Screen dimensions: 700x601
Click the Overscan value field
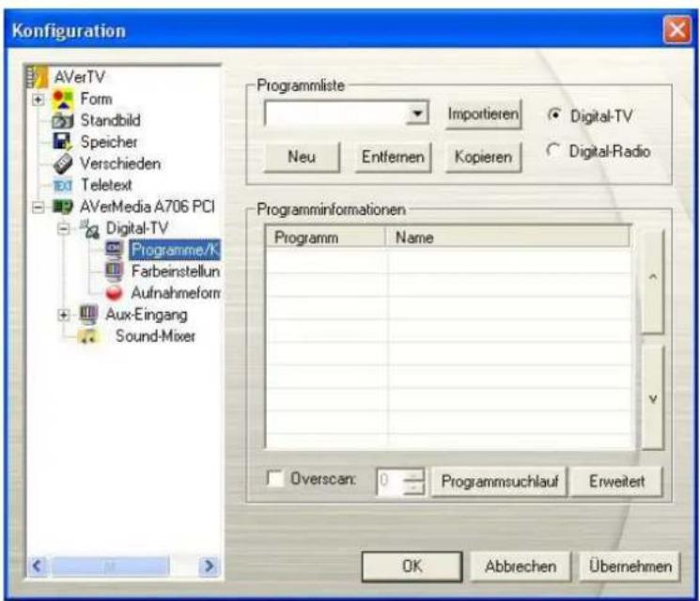point(390,482)
